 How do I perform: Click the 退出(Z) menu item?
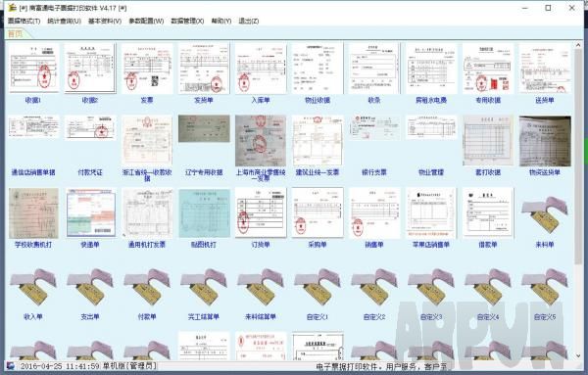click(249, 21)
